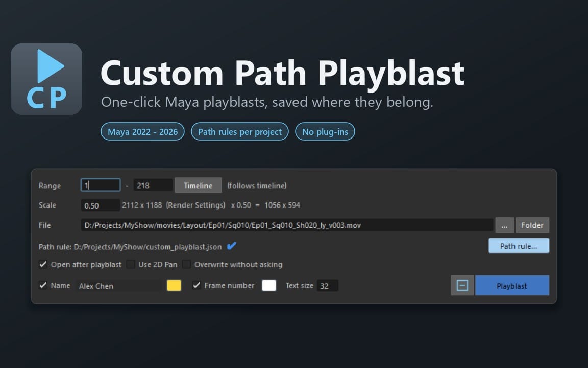The width and height of the screenshot is (588, 368).
Task: Click the Maya 2022 - 2026 badge
Action: point(142,132)
